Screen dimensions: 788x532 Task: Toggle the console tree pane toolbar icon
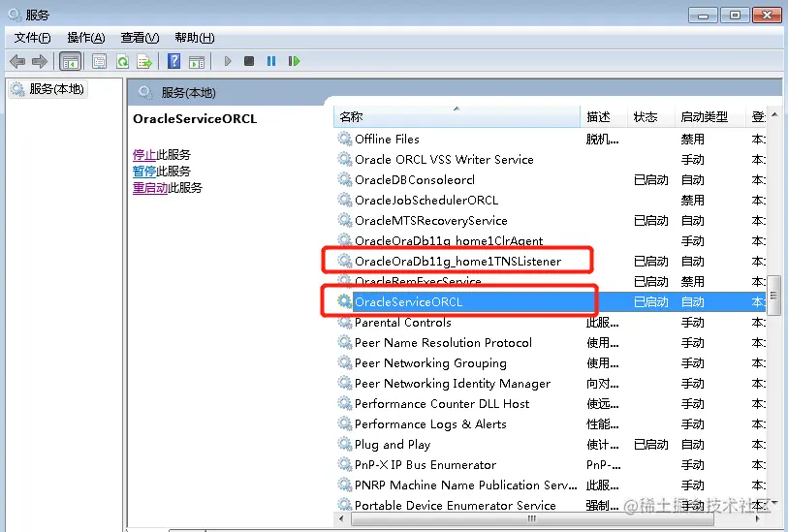tap(71, 61)
